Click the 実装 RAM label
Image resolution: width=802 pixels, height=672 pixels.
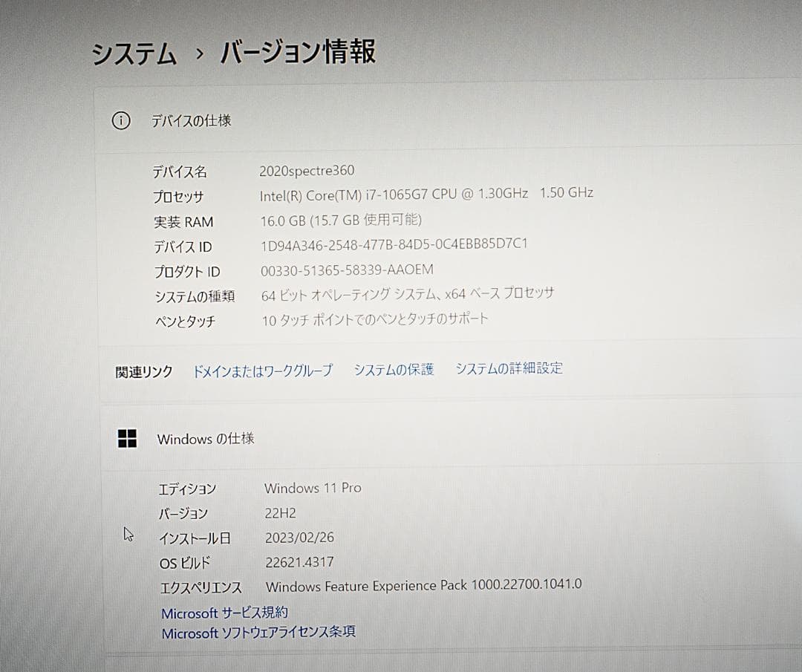(x=183, y=222)
